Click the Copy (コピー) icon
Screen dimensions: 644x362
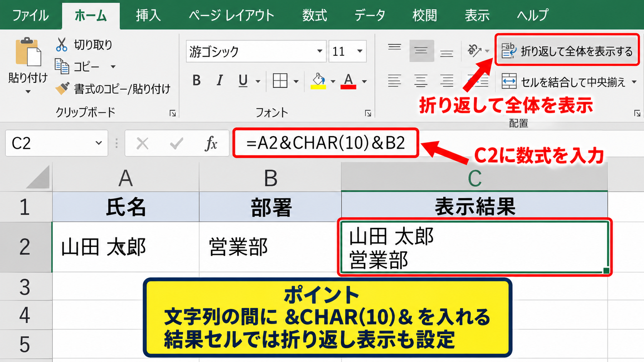62,66
